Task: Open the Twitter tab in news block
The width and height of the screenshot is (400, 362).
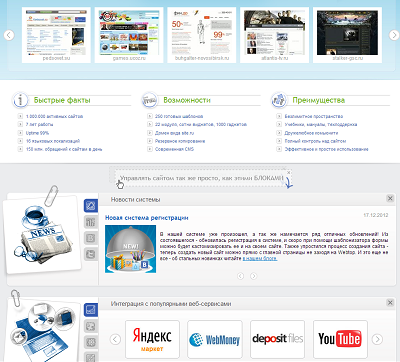Action: [x=91, y=254]
